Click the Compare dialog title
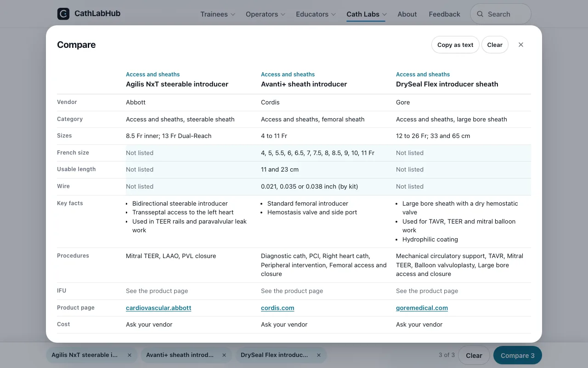Viewport: 588px width, 368px height. (x=76, y=45)
